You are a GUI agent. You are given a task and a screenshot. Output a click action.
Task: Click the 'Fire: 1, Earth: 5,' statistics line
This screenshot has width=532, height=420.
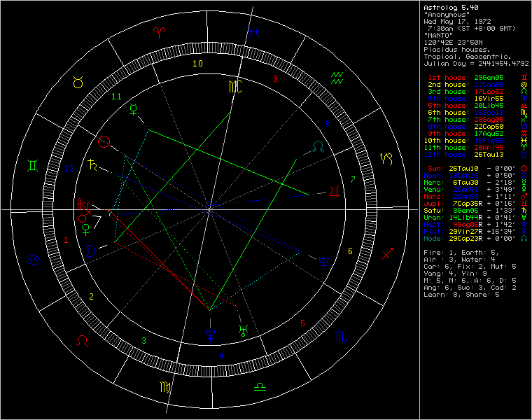461,253
